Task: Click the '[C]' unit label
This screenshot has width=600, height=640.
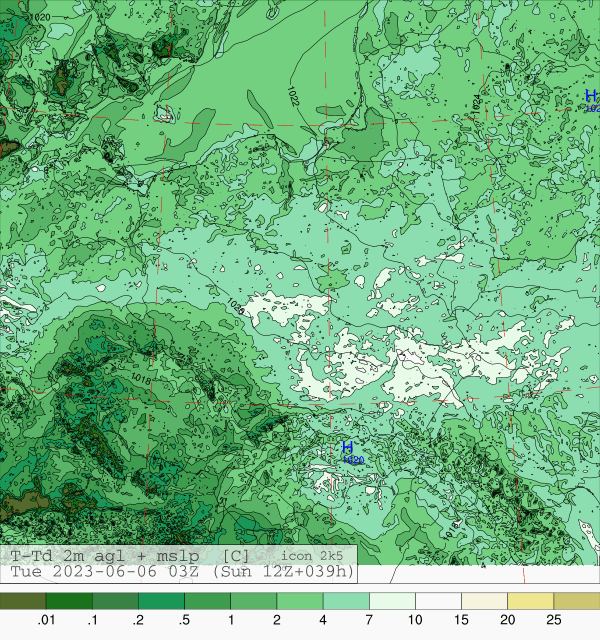Action: click(236, 556)
